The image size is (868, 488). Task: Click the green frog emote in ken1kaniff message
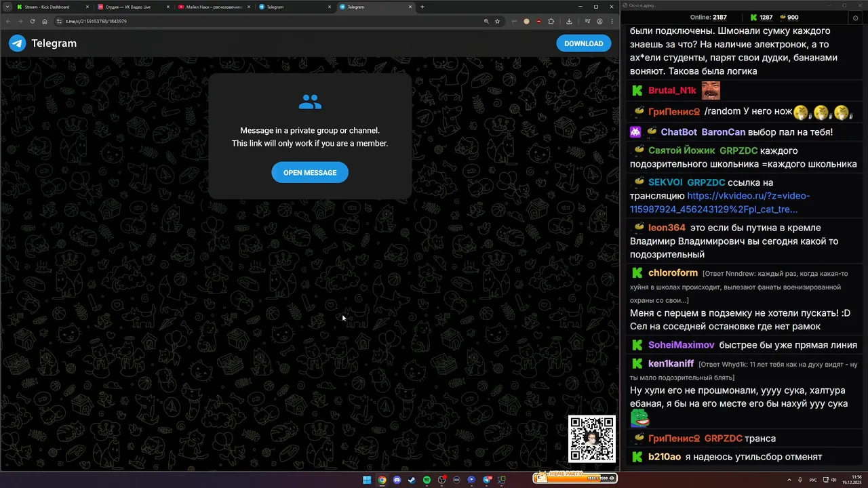640,418
